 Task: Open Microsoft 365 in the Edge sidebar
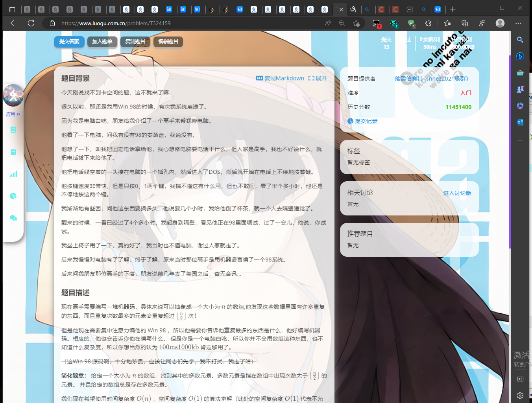pyautogui.click(x=520, y=106)
